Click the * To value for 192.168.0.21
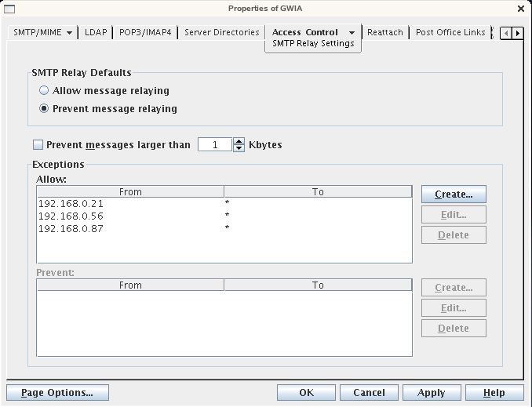532x407 pixels. 227,203
